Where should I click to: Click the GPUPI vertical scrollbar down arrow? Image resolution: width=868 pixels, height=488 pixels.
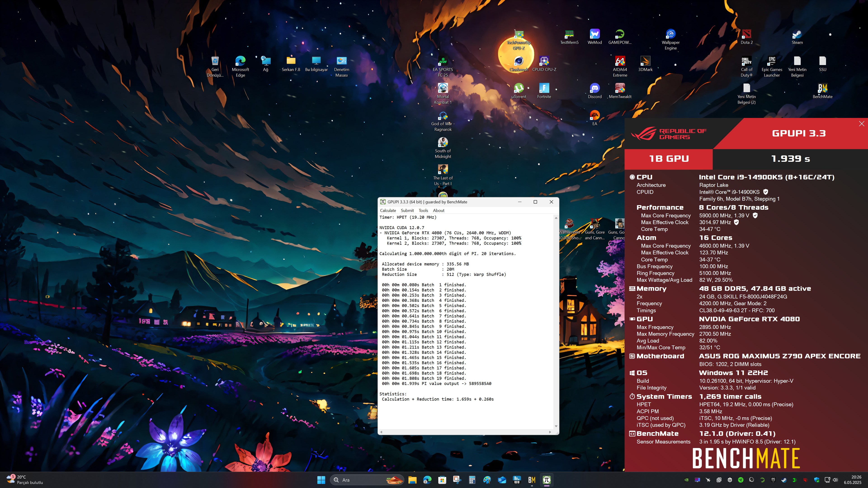[556, 426]
